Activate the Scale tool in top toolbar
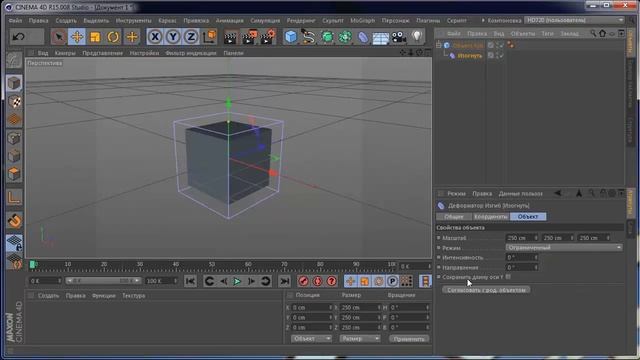Viewport: 640px width, 360px height. [x=95, y=37]
